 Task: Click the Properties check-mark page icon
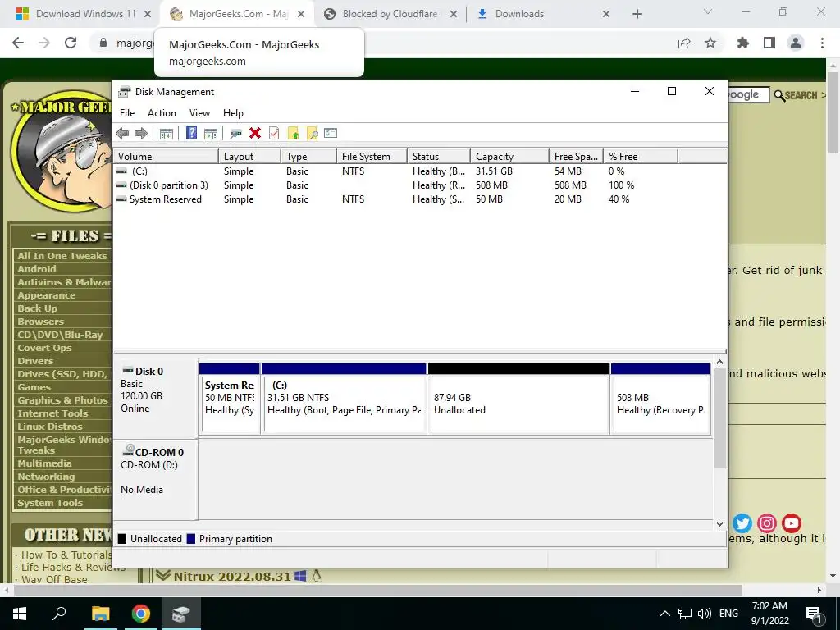[x=274, y=134]
